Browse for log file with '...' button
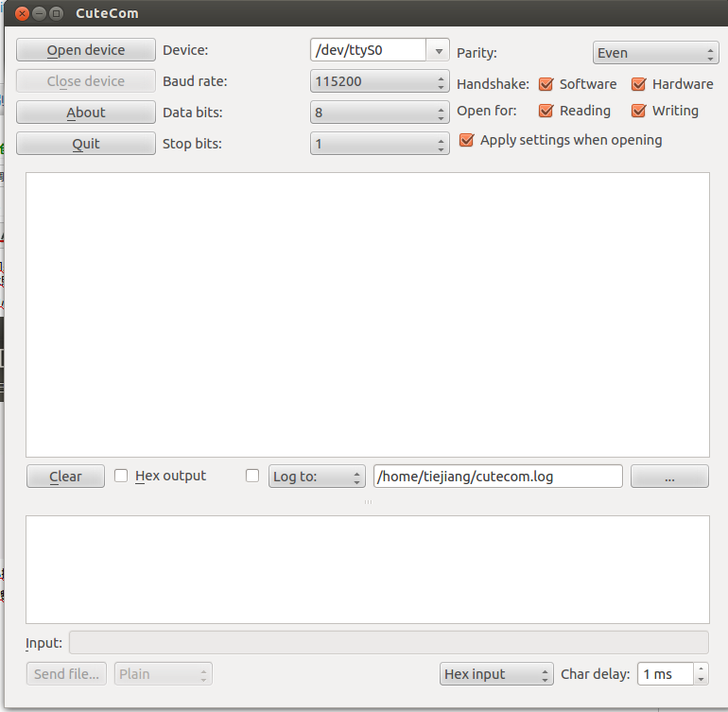The height and width of the screenshot is (712, 728). pos(669,476)
